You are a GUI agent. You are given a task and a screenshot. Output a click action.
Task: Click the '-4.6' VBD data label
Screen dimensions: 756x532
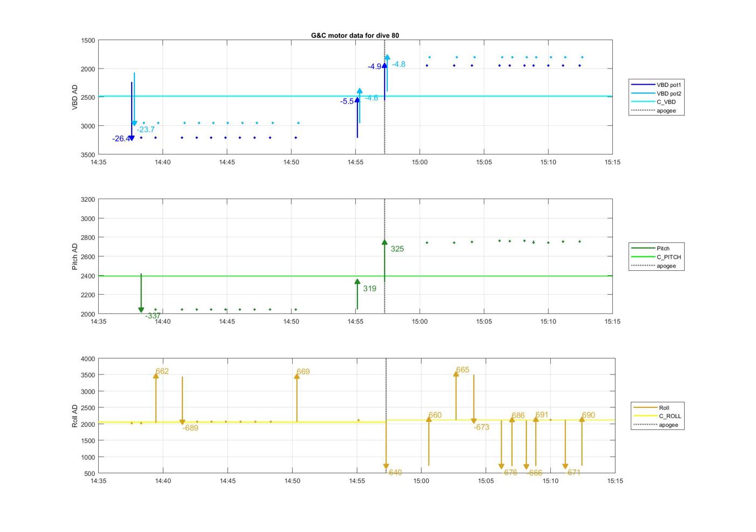pos(372,98)
